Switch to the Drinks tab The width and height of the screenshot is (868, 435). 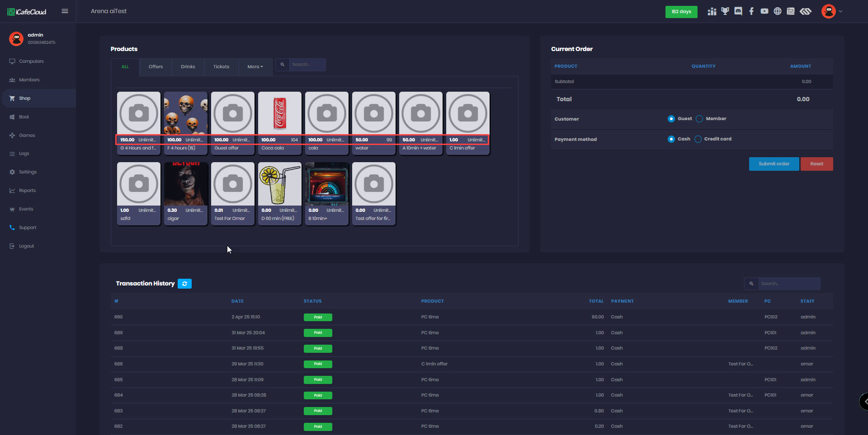tap(188, 67)
